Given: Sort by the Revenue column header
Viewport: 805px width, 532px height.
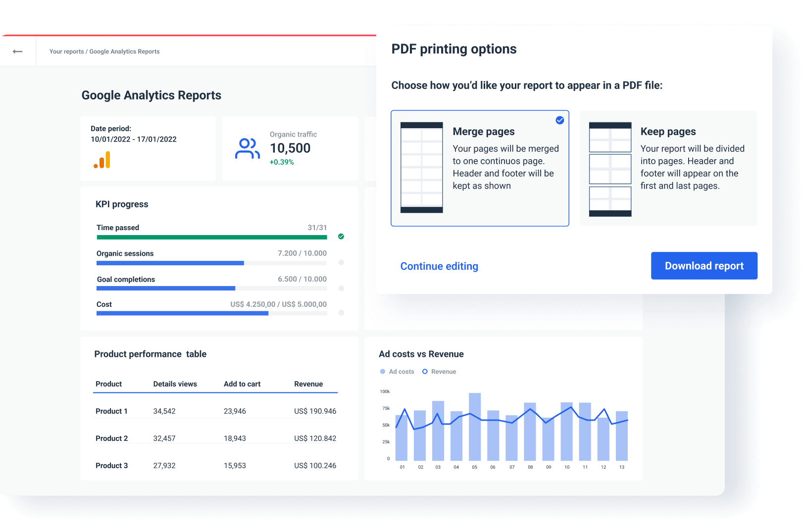Looking at the screenshot, I should pyautogui.click(x=308, y=384).
